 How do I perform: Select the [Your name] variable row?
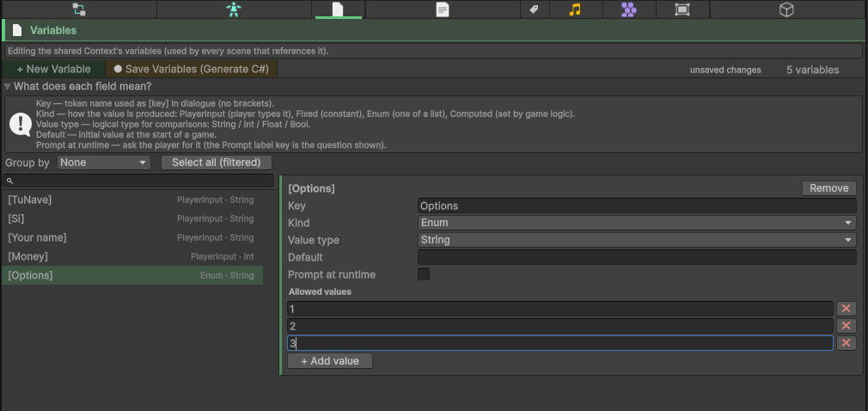(x=131, y=237)
